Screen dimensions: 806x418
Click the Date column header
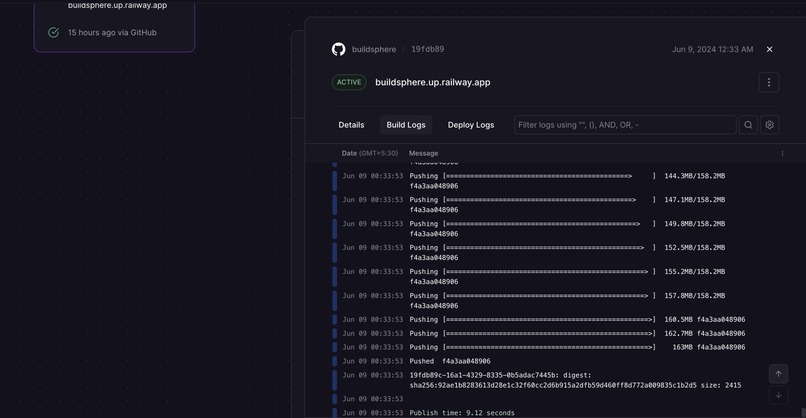(370, 153)
